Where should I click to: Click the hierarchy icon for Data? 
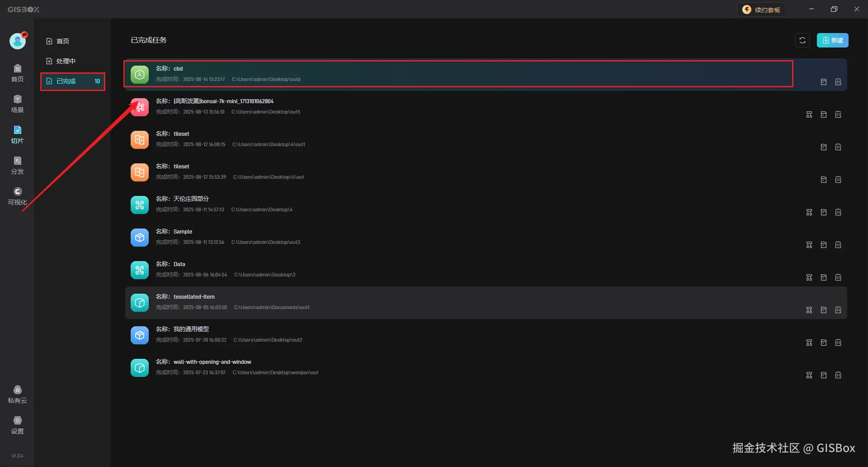(809, 277)
